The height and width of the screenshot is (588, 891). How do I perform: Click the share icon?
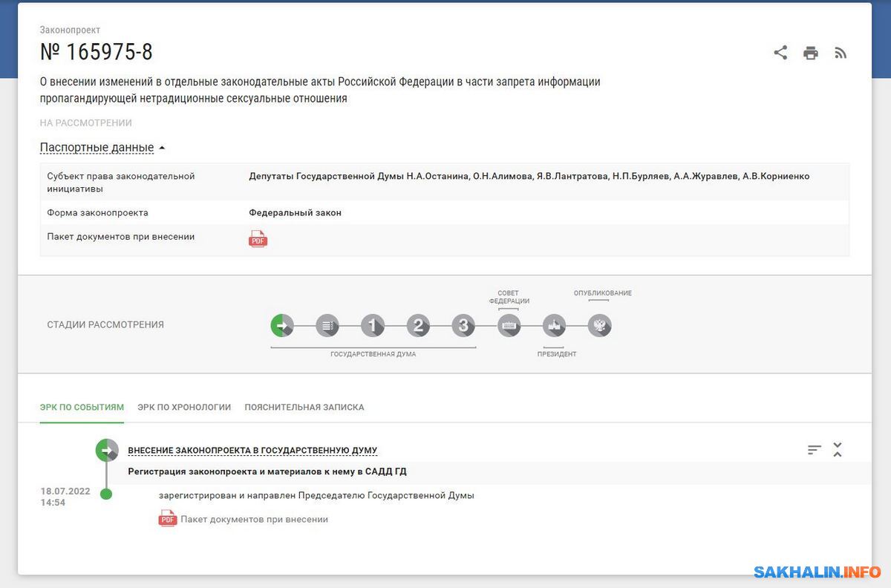[780, 53]
